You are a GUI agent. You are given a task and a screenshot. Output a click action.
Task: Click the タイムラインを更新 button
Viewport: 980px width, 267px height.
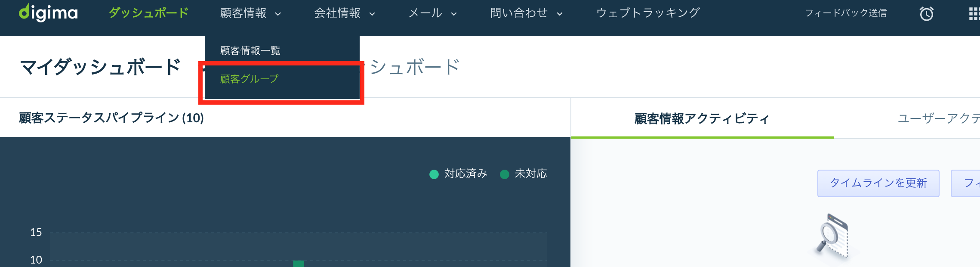(x=878, y=183)
